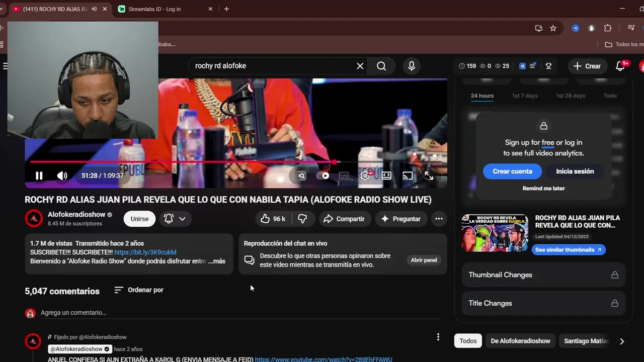Open the Crear menu
Image resolution: width=644 pixels, height=362 pixels.
pyautogui.click(x=587, y=66)
